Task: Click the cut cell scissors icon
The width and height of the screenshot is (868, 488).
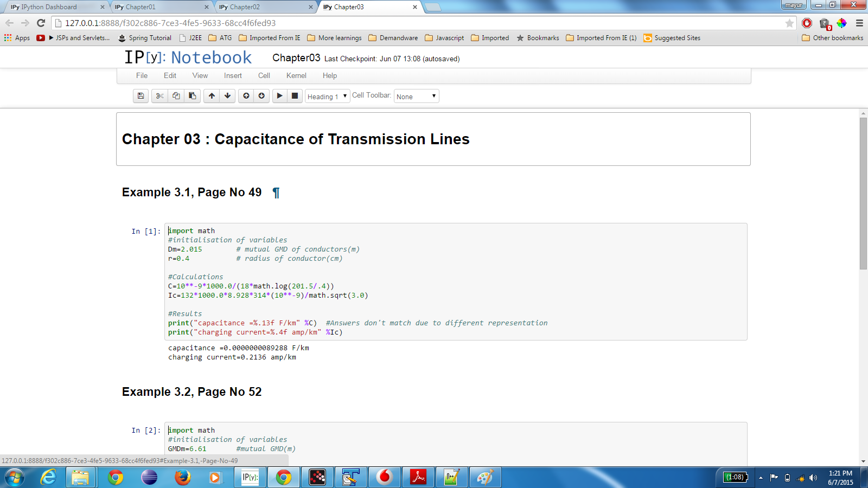Action: click(159, 96)
